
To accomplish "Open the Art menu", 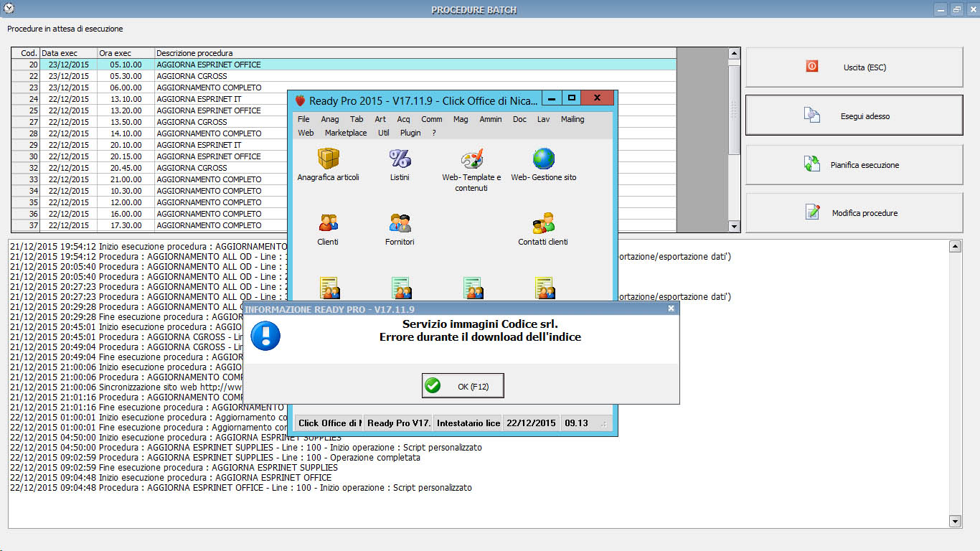I will click(x=380, y=119).
